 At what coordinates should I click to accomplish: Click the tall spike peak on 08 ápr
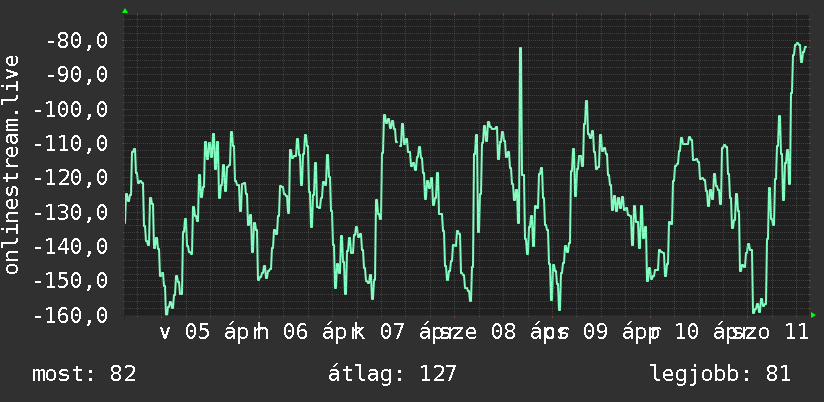tap(520, 49)
